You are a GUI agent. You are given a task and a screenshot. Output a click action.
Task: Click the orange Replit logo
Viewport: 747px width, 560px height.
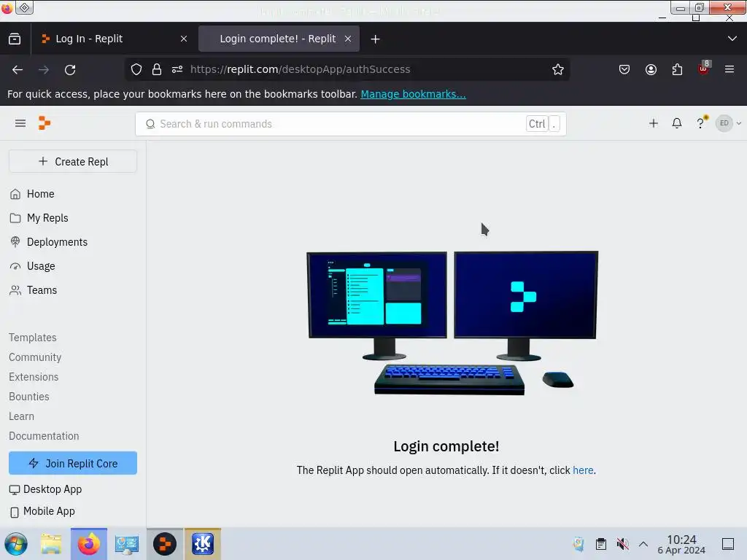tap(44, 123)
